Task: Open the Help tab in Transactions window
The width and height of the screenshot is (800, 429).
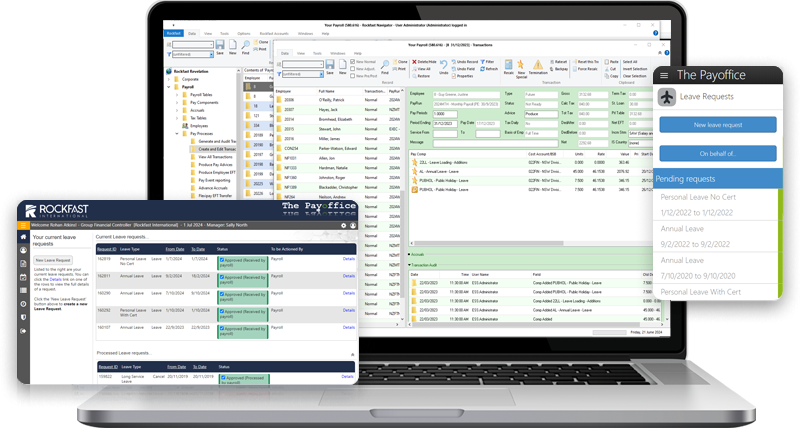Action: (358, 53)
